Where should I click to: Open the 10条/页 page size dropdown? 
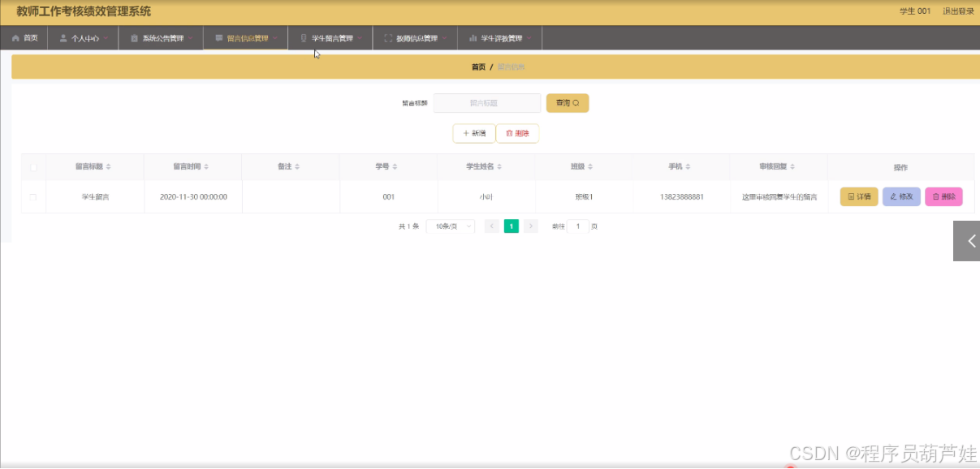[450, 226]
